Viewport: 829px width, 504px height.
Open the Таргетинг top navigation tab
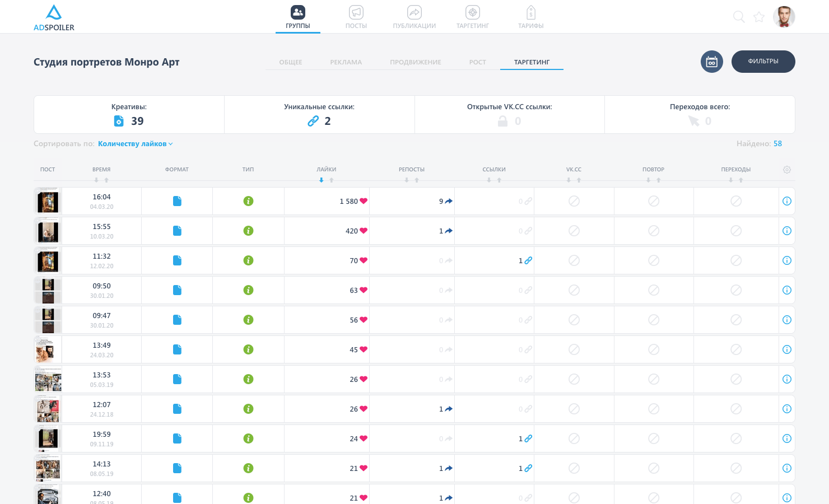[472, 17]
